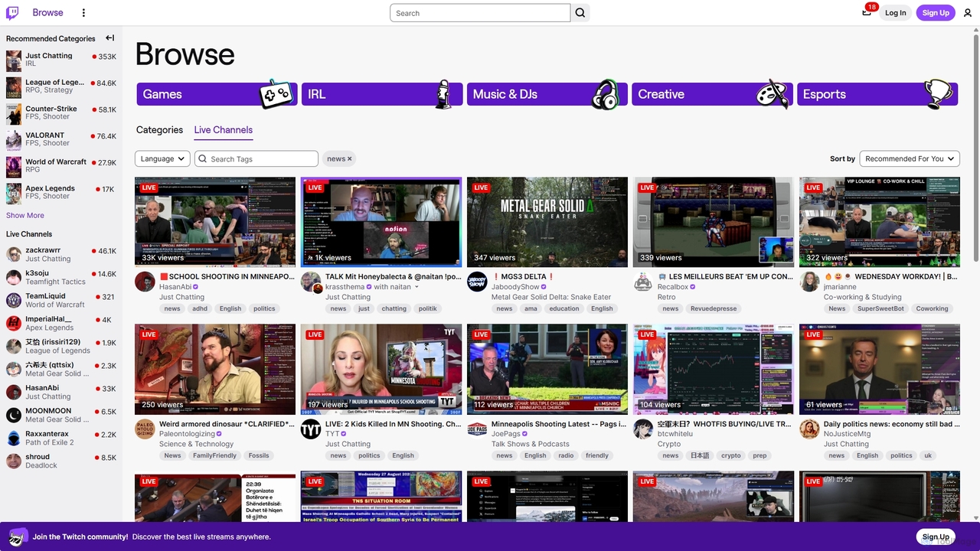Open TYT Minnesota shooting stream thumbnail

click(x=381, y=369)
